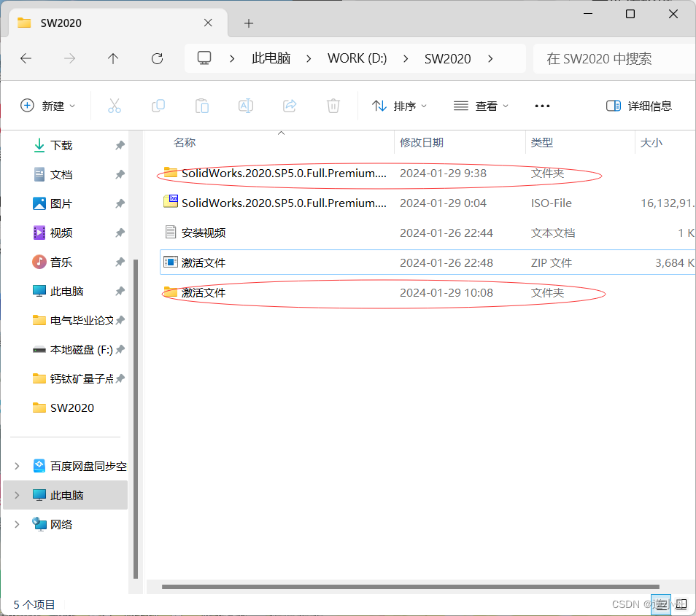
Task: Click pin icon next to 文档
Action: 120,175
